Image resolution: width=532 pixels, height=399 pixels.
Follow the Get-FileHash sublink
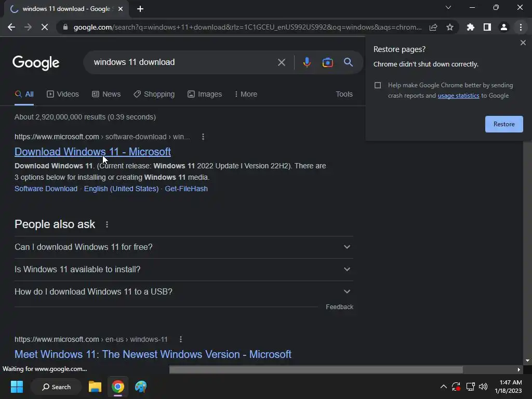[x=187, y=189]
